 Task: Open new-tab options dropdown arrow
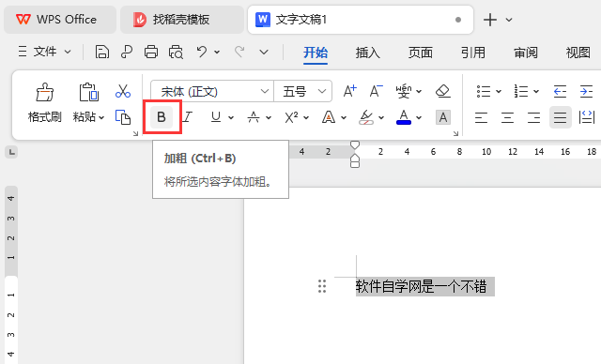pos(509,20)
